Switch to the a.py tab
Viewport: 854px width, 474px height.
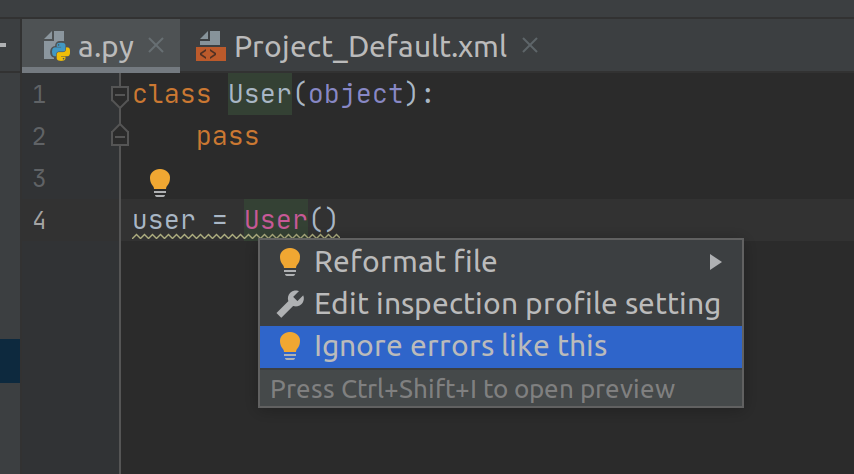[105, 46]
